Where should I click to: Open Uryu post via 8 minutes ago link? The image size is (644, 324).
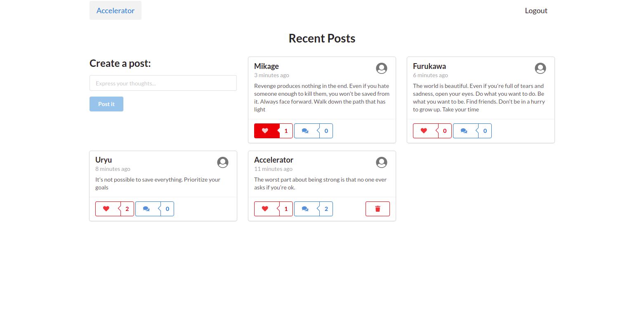click(113, 169)
